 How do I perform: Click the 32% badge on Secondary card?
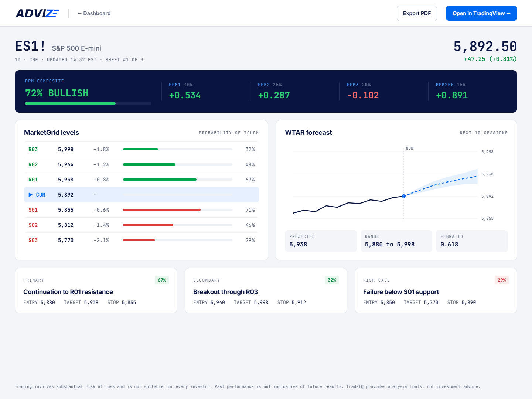point(332,280)
